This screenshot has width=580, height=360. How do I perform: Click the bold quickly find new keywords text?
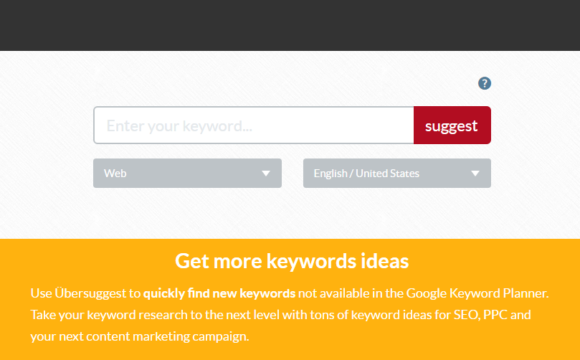[219, 293]
